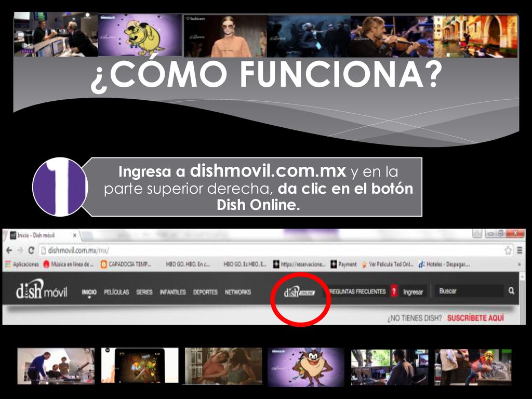Viewport: 532px width, 399px height.
Task: Click the violinist thumbnail at top
Action: coord(392,36)
